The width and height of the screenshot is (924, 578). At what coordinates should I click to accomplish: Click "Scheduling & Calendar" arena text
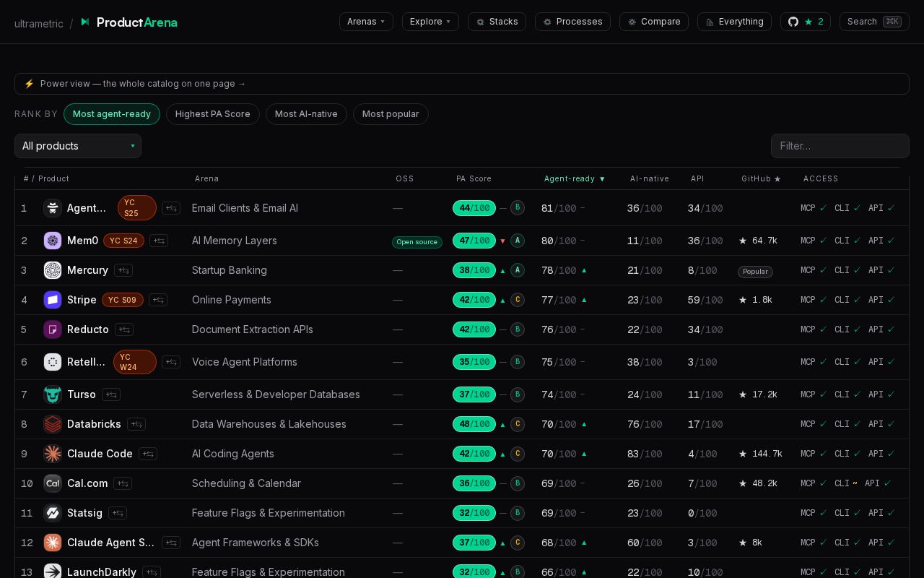[246, 483]
